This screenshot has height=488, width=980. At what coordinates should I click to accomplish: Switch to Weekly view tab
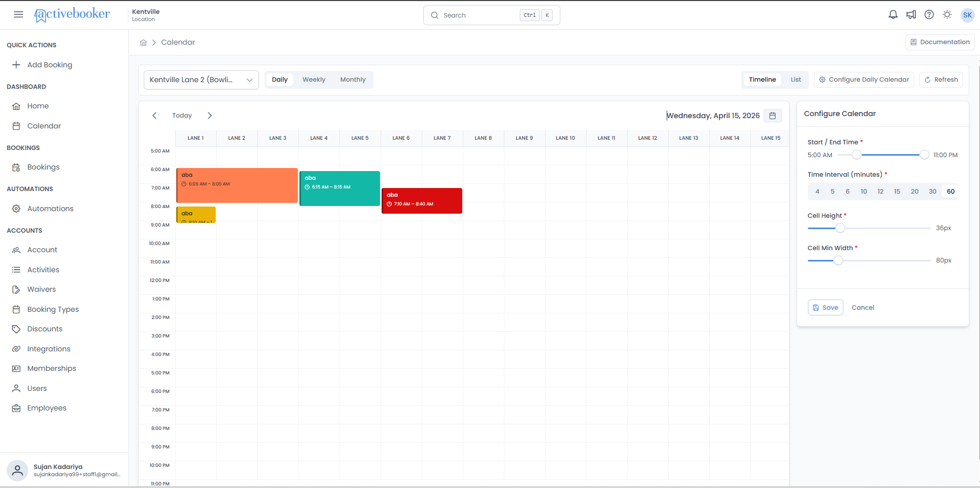(x=314, y=80)
